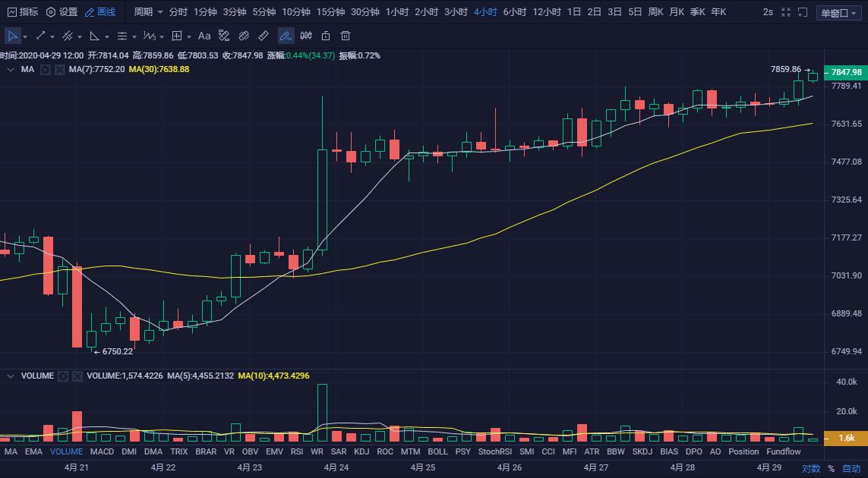Click the trash icon to delete drawings

[x=346, y=36]
